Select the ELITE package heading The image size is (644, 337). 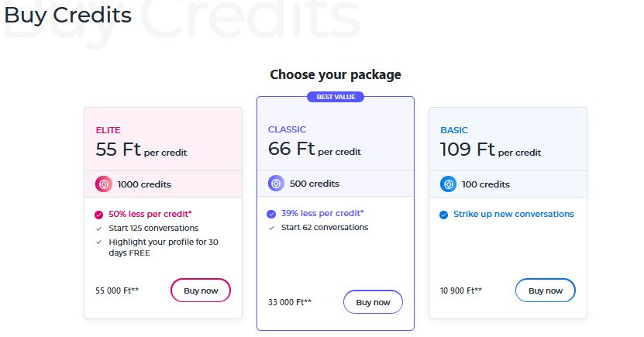[108, 130]
